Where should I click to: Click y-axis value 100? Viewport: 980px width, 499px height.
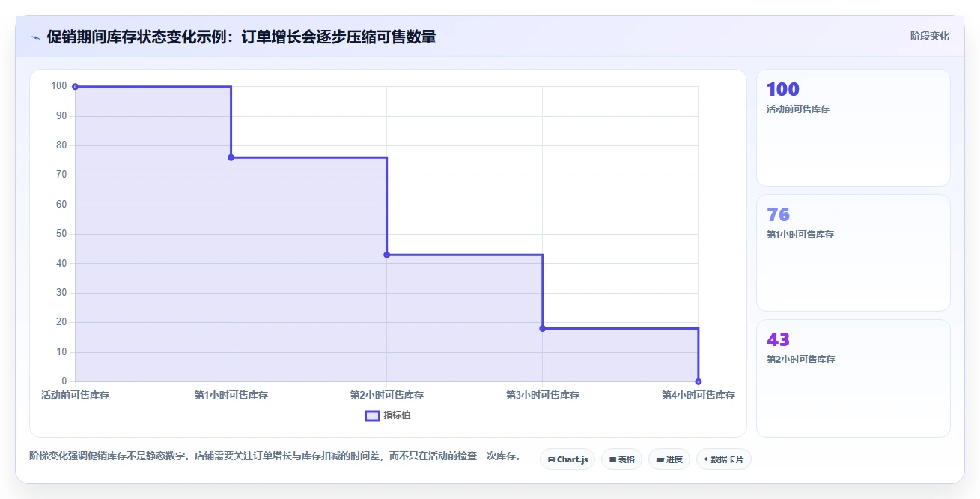(59, 86)
